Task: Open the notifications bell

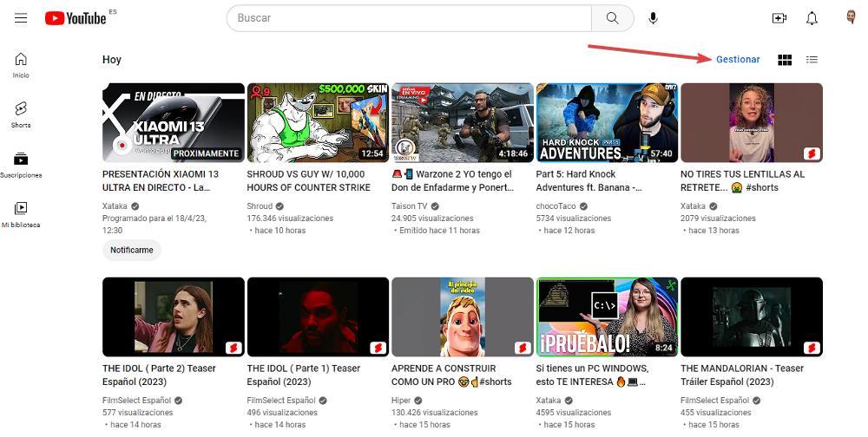Action: click(x=812, y=18)
